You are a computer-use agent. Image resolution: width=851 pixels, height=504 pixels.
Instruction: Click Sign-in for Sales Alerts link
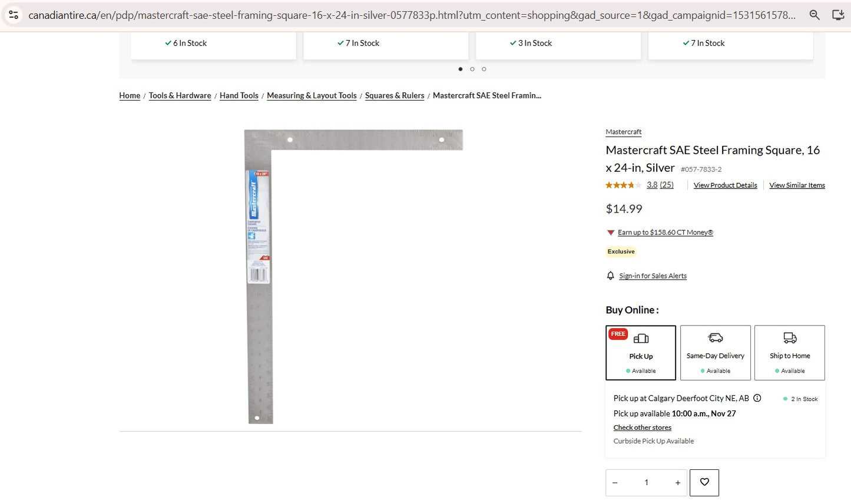[x=653, y=276]
